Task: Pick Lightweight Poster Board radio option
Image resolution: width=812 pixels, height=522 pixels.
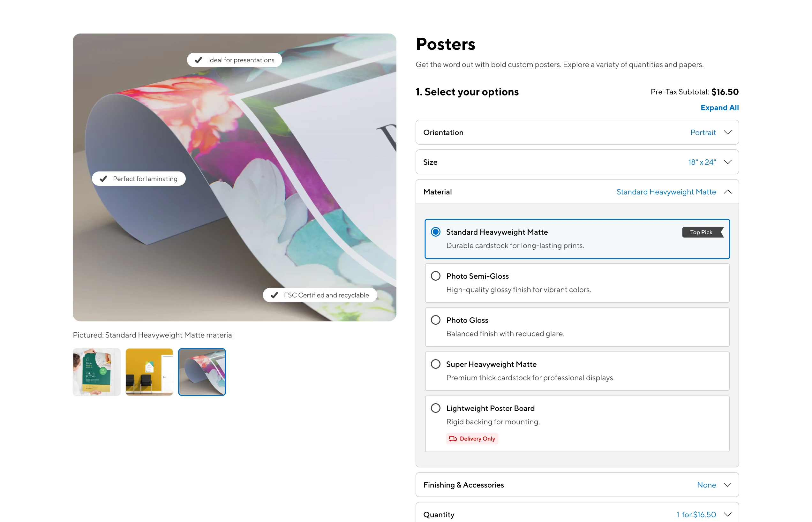Action: point(435,408)
